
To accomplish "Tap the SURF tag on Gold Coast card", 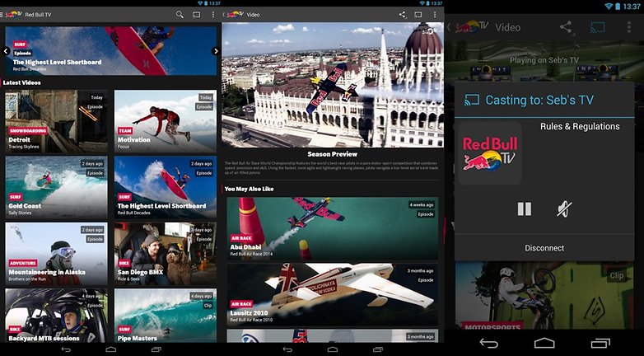I will [16, 197].
